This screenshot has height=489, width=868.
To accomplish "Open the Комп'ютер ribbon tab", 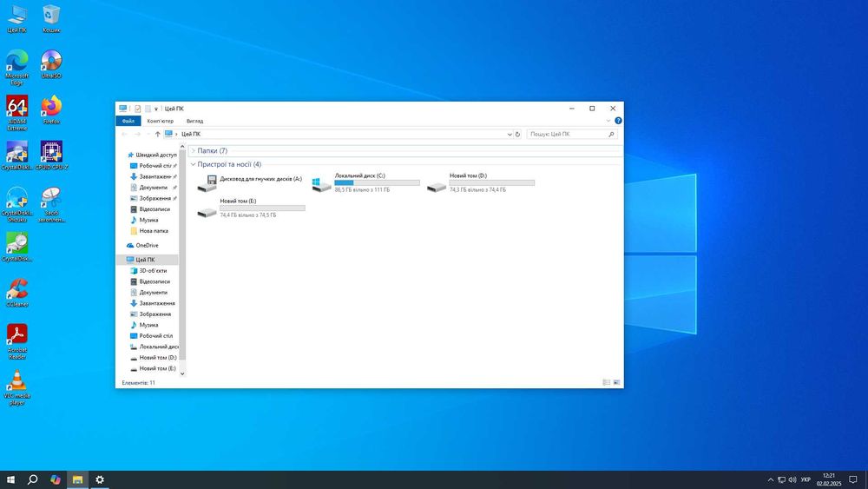I will 161,121.
